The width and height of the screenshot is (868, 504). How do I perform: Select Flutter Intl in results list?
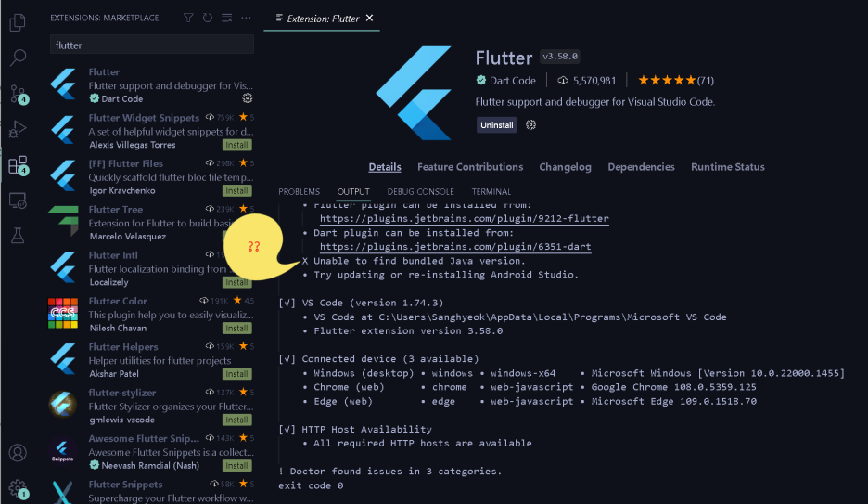(x=150, y=268)
